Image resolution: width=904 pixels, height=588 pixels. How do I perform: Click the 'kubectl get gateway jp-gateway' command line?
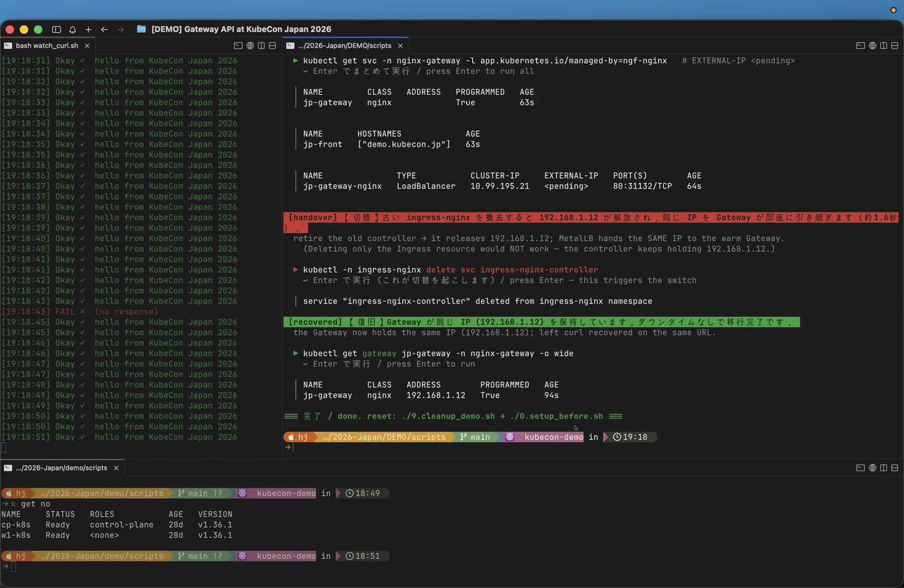(x=438, y=354)
